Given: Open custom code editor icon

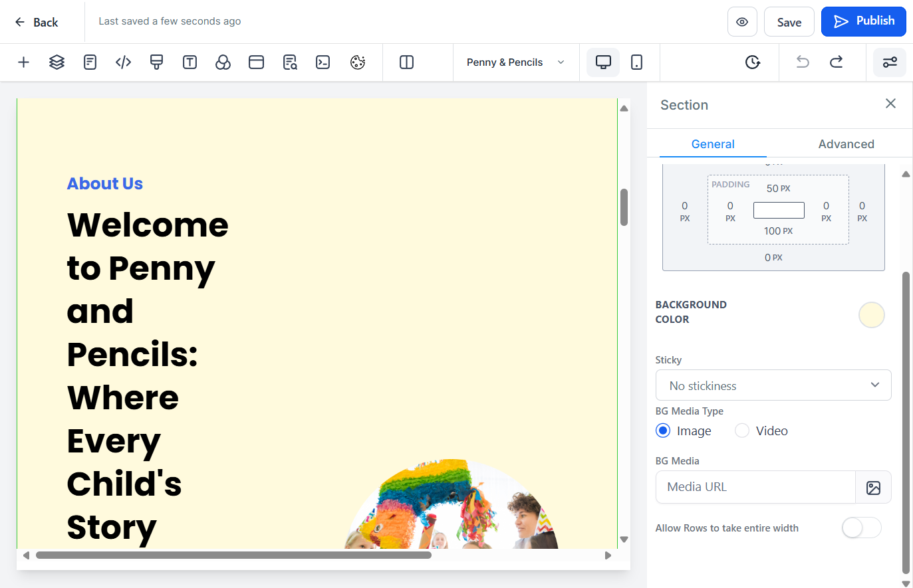Looking at the screenshot, I should 124,62.
